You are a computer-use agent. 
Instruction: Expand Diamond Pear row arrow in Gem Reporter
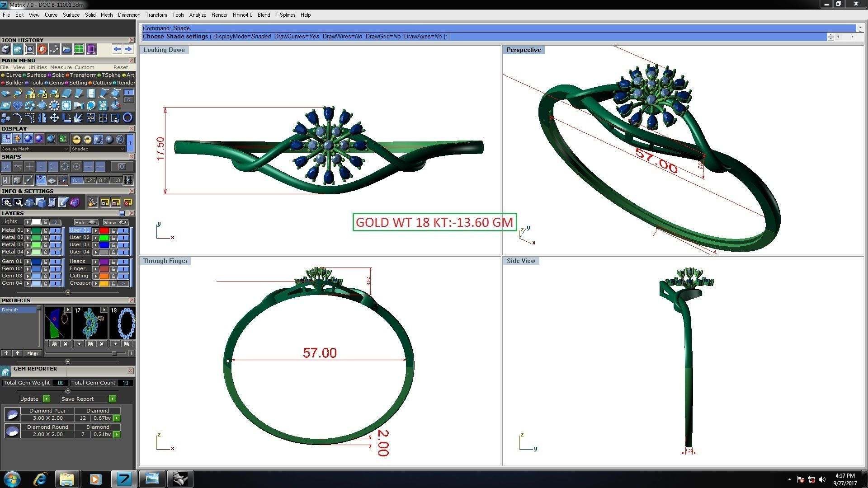[117, 418]
